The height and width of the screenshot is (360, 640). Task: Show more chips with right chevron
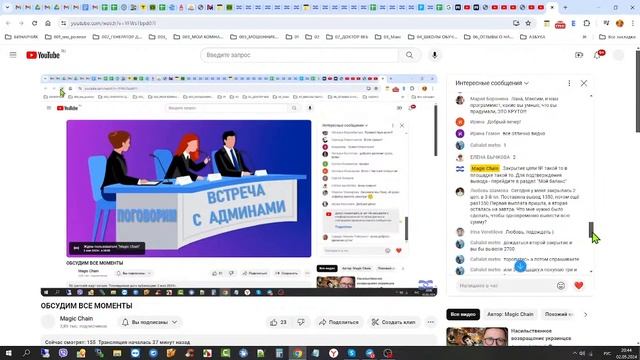[585, 314]
